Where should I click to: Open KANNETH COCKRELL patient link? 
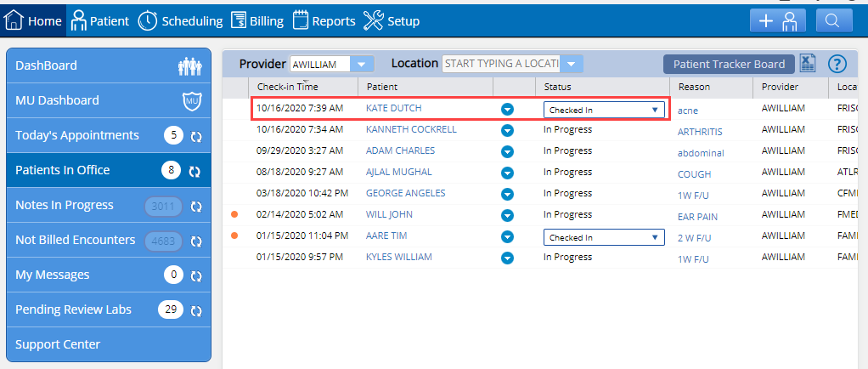[x=411, y=129]
